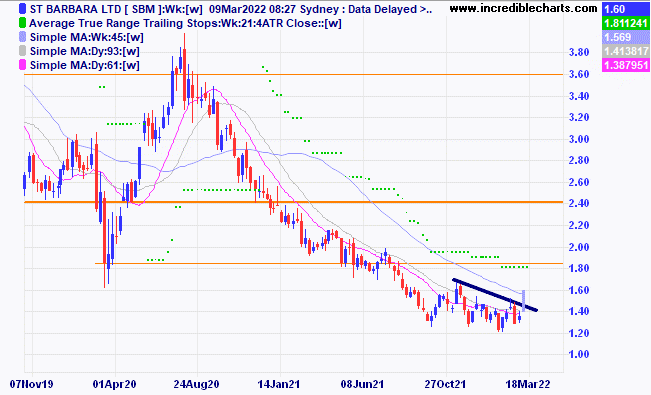Click the 1.60 price axis label on scale
Screen dimensions: 651x395
click(579, 290)
